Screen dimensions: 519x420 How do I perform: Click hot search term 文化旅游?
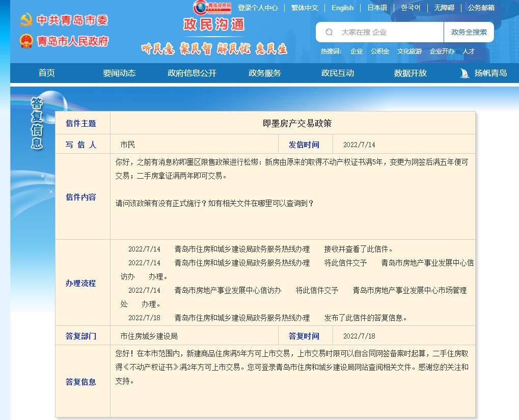(x=409, y=51)
